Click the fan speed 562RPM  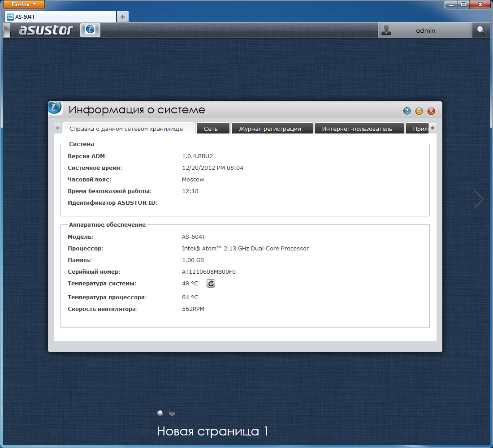[193, 309]
